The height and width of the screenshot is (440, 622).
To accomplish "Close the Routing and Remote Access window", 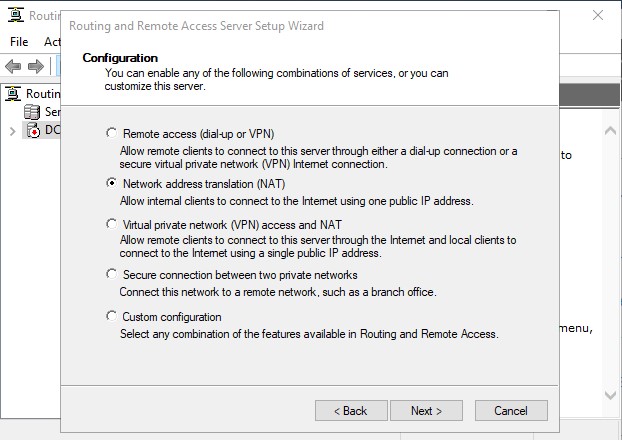I will [598, 15].
